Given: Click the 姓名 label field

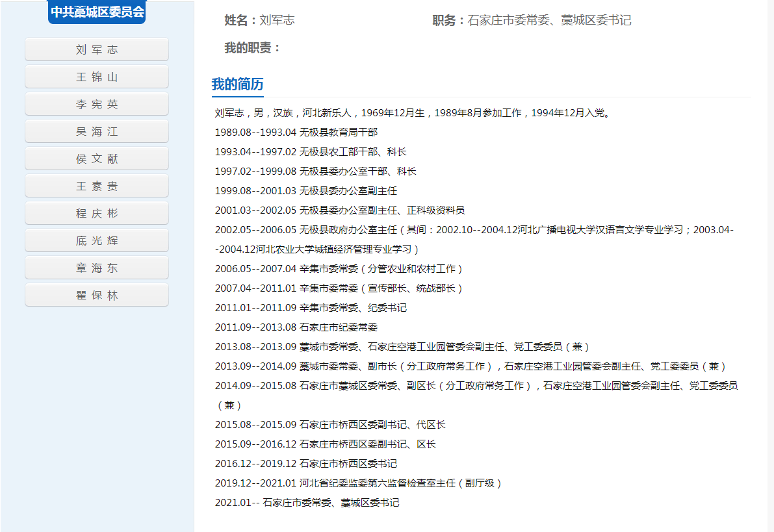Looking at the screenshot, I should (229, 20).
